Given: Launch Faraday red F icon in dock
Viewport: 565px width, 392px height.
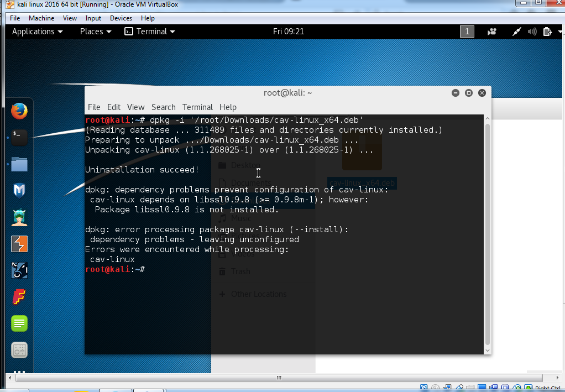Looking at the screenshot, I should pyautogui.click(x=19, y=297).
